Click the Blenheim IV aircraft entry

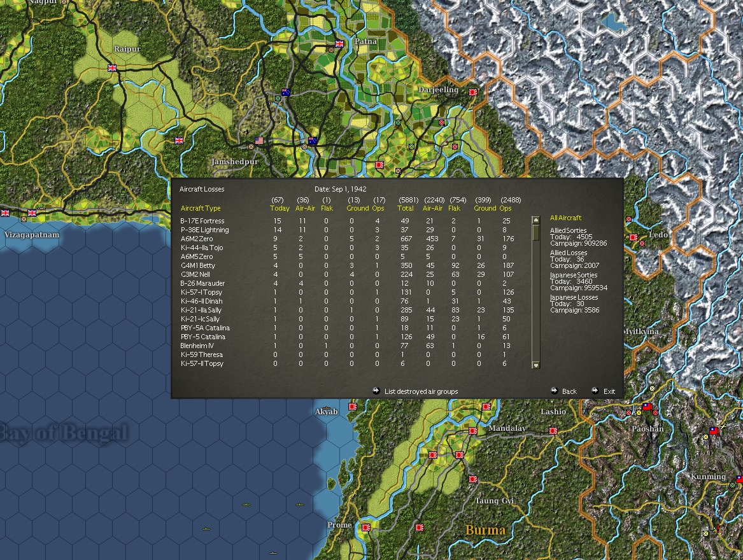coord(197,346)
